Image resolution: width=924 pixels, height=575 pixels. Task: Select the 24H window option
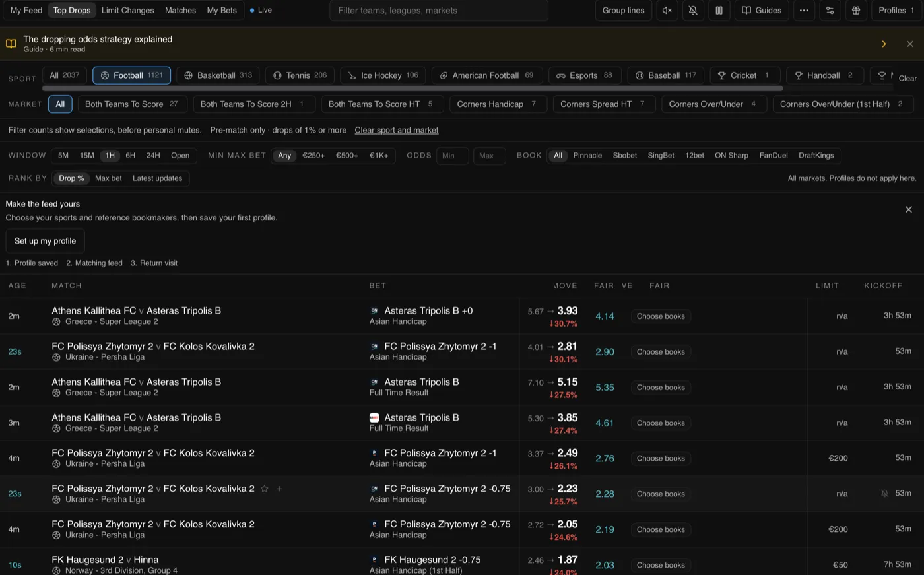pyautogui.click(x=153, y=156)
